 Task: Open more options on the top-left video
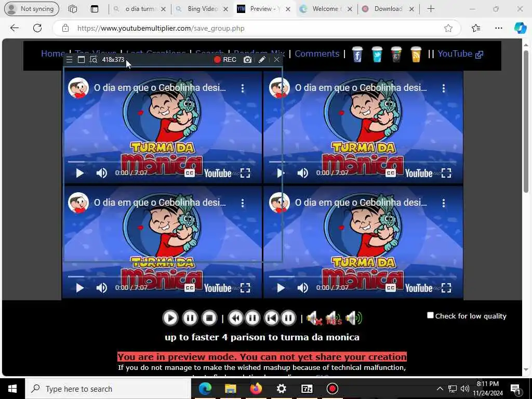(x=242, y=88)
